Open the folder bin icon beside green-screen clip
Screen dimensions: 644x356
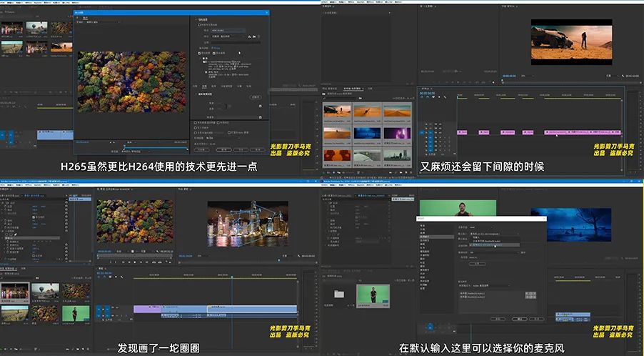(338, 294)
